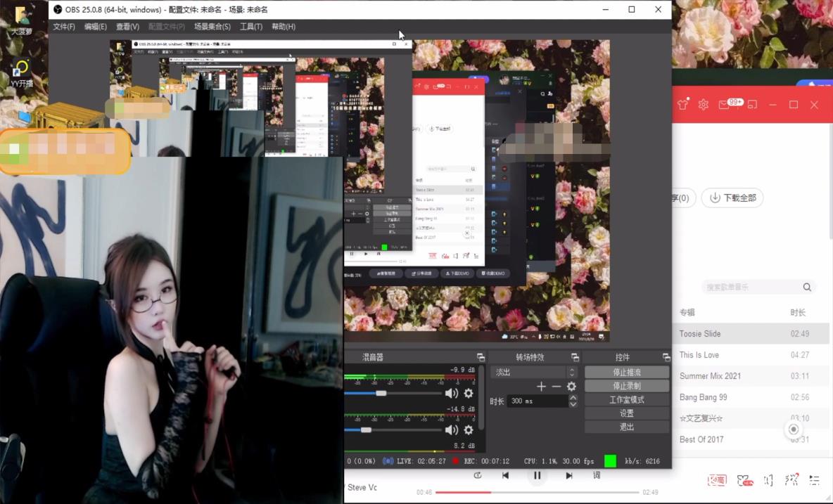Open the skin (t-shirt) icon in music player
Viewport: 833px width, 504px height.
(682, 105)
